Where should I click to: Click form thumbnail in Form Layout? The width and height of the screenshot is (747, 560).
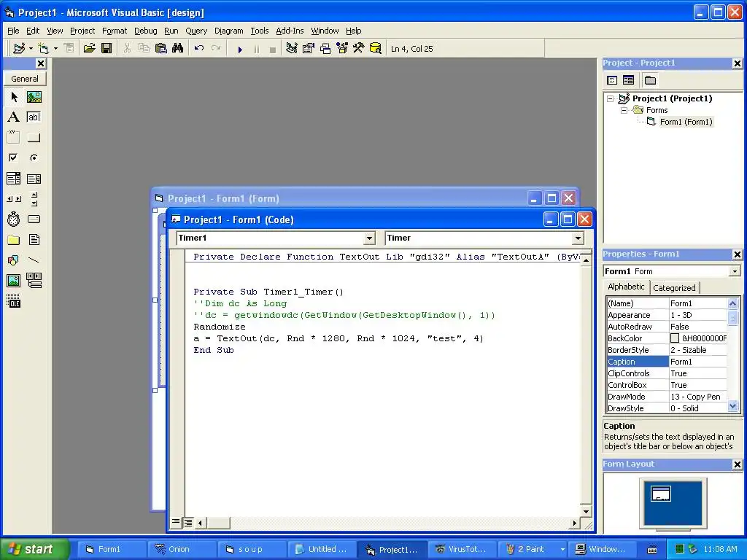pyautogui.click(x=661, y=494)
